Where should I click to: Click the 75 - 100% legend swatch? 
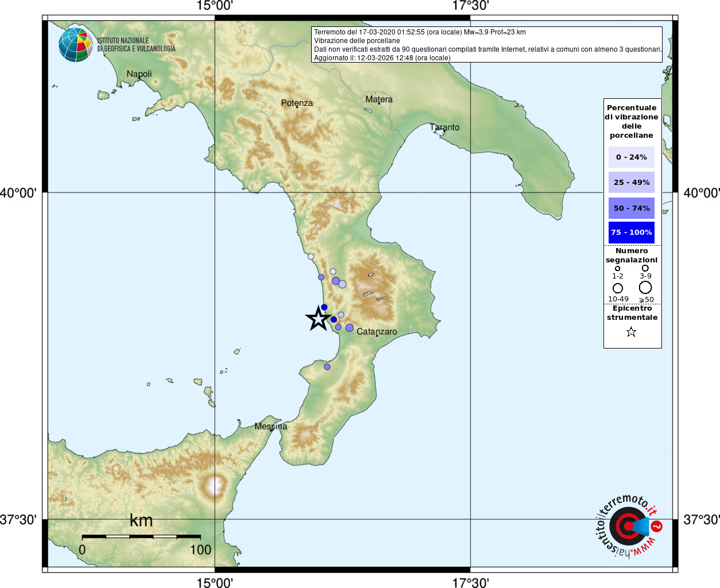[632, 232]
